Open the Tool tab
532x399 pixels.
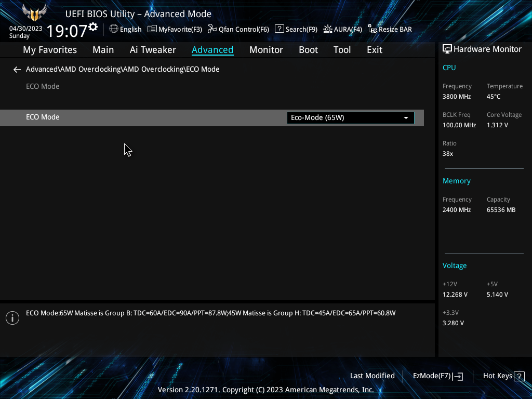click(342, 50)
